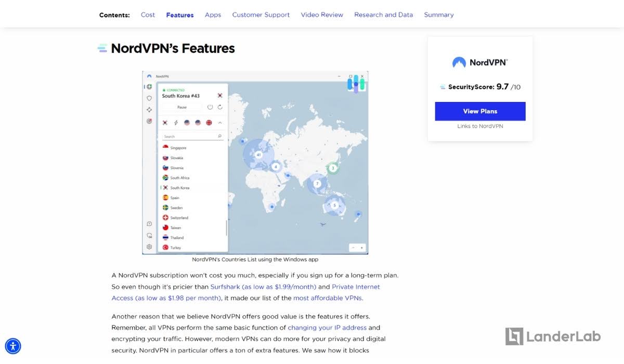The height and width of the screenshot is (364, 624).
Task: Select South Korea in the country list
Action: coord(192,188)
